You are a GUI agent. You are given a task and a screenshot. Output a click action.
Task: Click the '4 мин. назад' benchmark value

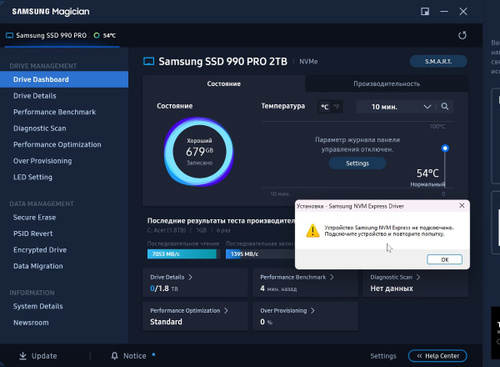click(278, 288)
